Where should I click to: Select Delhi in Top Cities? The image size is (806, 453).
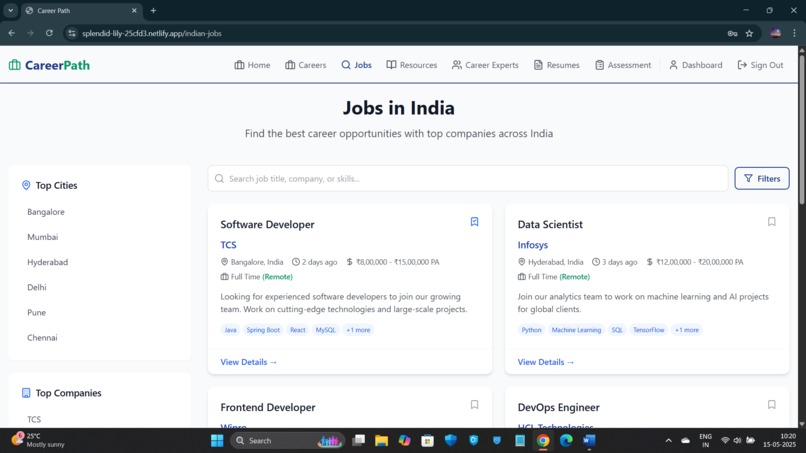pyautogui.click(x=36, y=287)
